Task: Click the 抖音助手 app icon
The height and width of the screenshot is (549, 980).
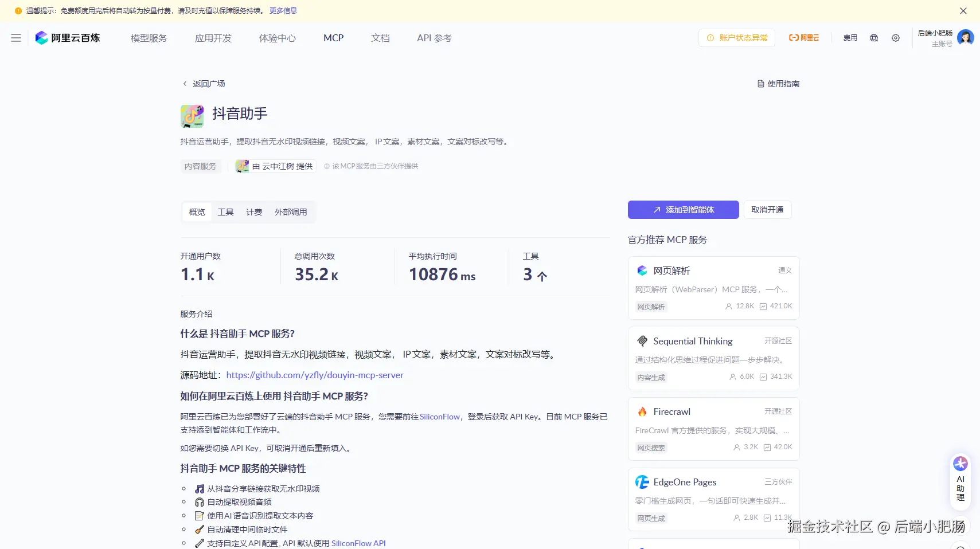Action: [192, 116]
